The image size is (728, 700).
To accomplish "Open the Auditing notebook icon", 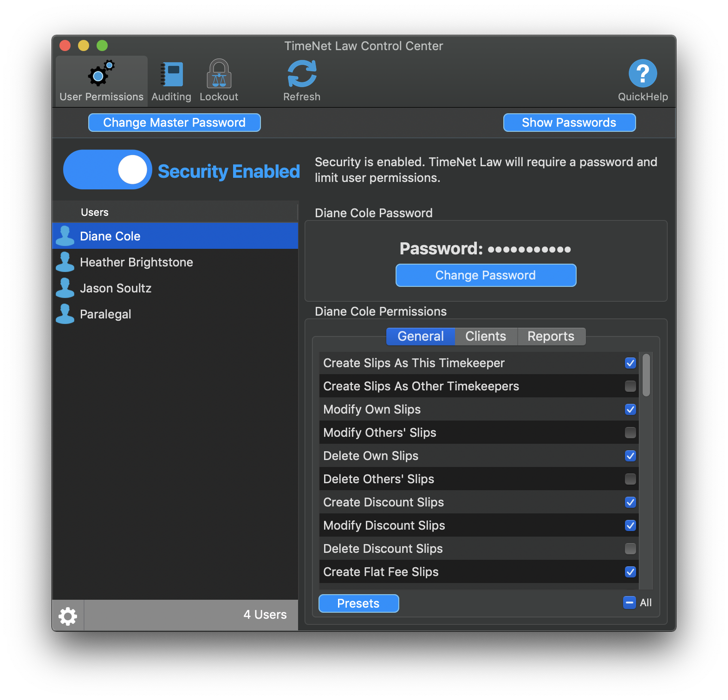I will 171,74.
